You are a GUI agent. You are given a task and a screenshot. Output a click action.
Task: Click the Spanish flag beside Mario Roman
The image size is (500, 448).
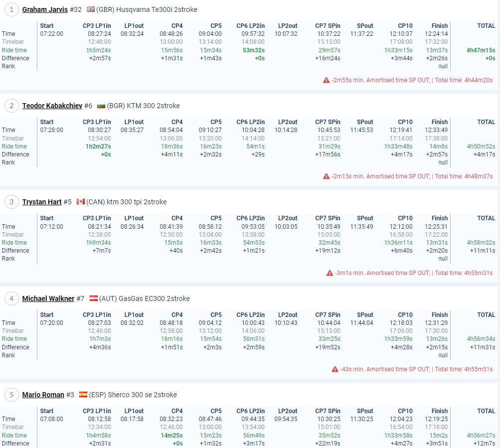[x=83, y=395]
